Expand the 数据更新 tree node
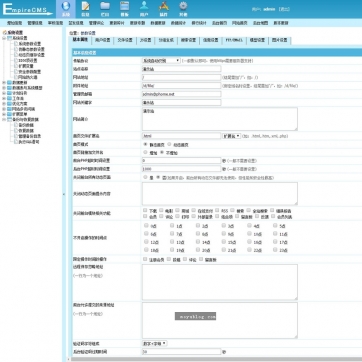Screen dimensions: 362x362 (x=4, y=83)
